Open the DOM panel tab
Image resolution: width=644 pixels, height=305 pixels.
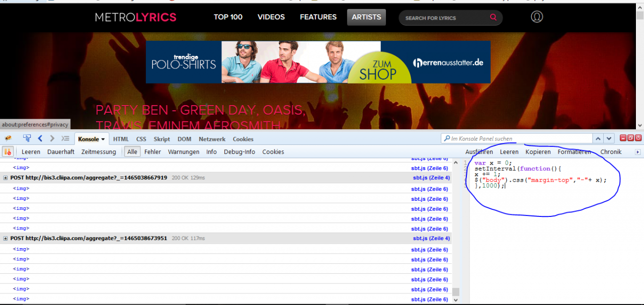[184, 139]
